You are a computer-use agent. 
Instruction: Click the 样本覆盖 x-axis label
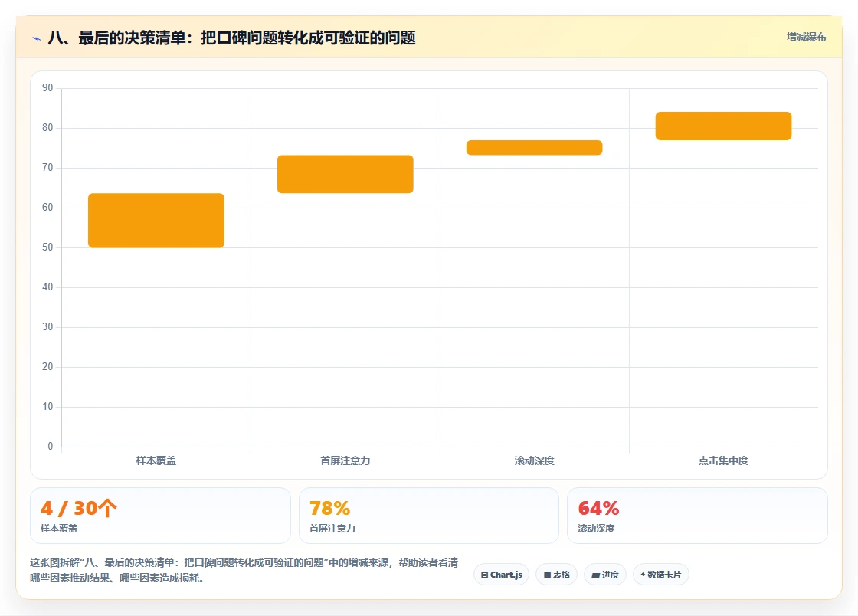coord(156,460)
